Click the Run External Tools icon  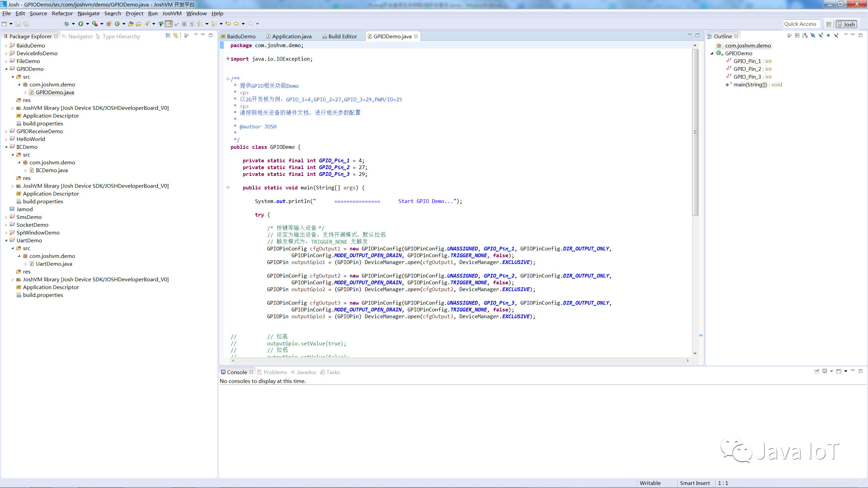pyautogui.click(x=95, y=24)
